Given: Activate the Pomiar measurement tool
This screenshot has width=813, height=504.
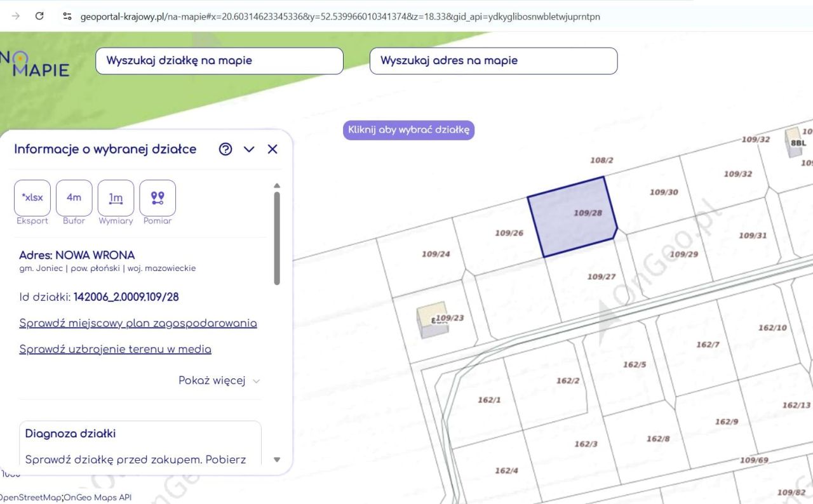Looking at the screenshot, I should pyautogui.click(x=158, y=197).
